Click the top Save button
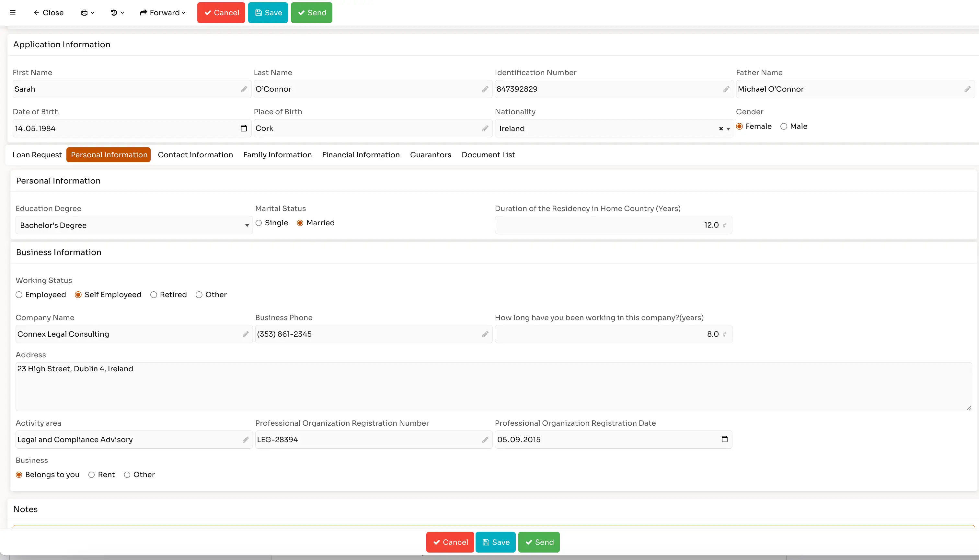The height and width of the screenshot is (560, 979). click(268, 13)
